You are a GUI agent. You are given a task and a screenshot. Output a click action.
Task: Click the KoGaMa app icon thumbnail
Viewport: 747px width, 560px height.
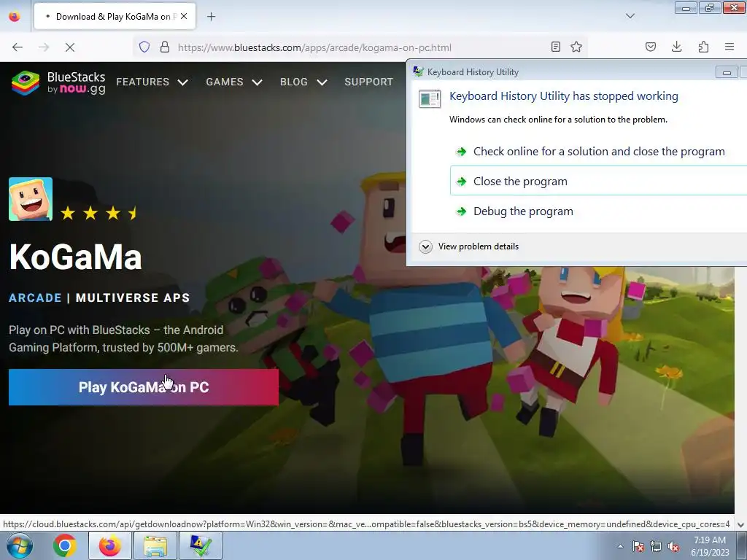(31, 199)
